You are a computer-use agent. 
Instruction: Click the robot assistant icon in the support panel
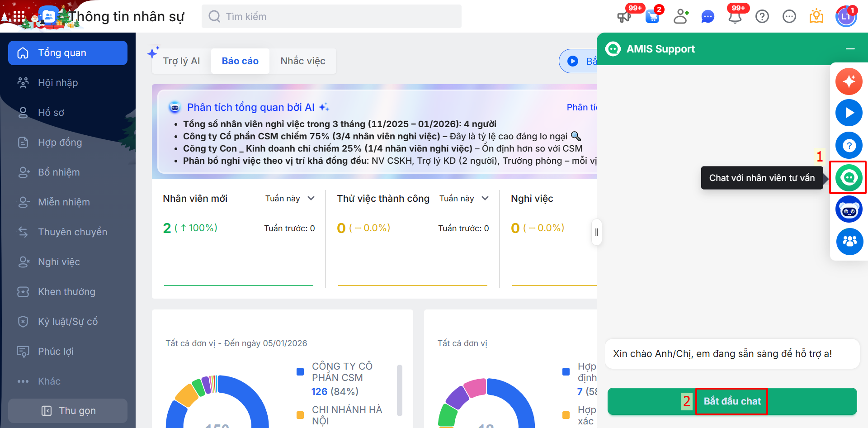[x=849, y=209]
